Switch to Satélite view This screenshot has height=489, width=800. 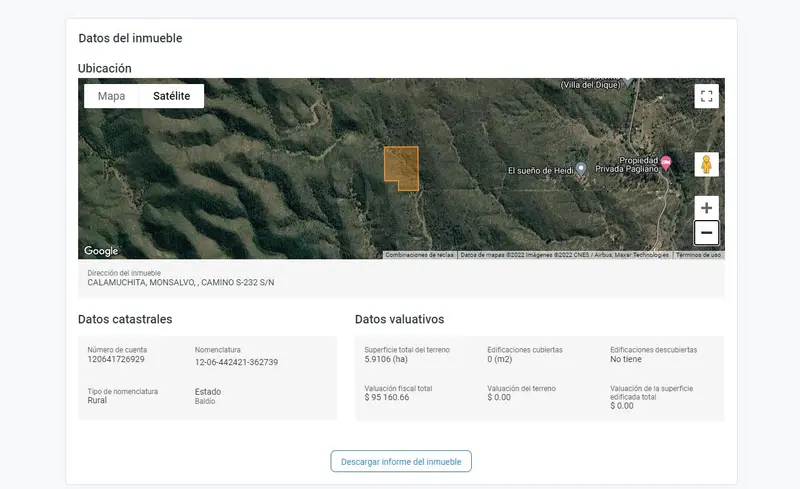click(x=171, y=96)
